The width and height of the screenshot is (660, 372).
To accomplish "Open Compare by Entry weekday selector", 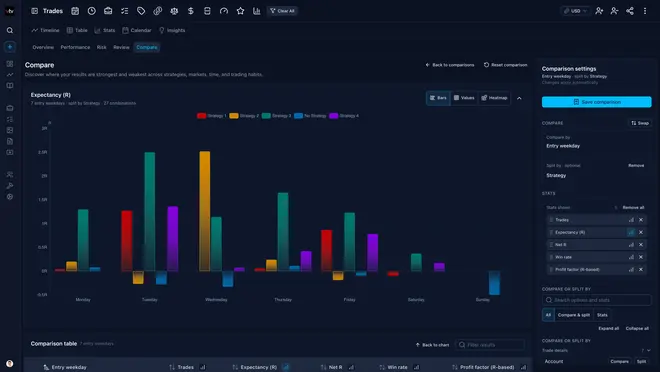I will coord(596,142).
